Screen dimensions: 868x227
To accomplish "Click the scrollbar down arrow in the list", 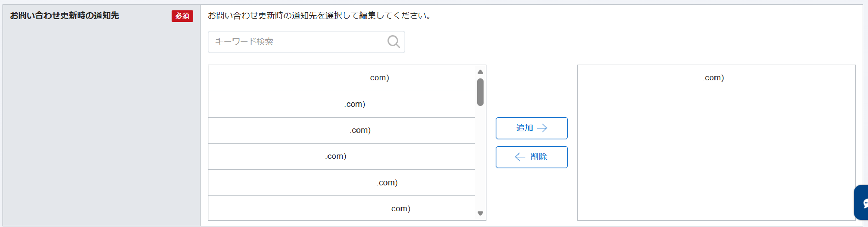I will pos(480,213).
